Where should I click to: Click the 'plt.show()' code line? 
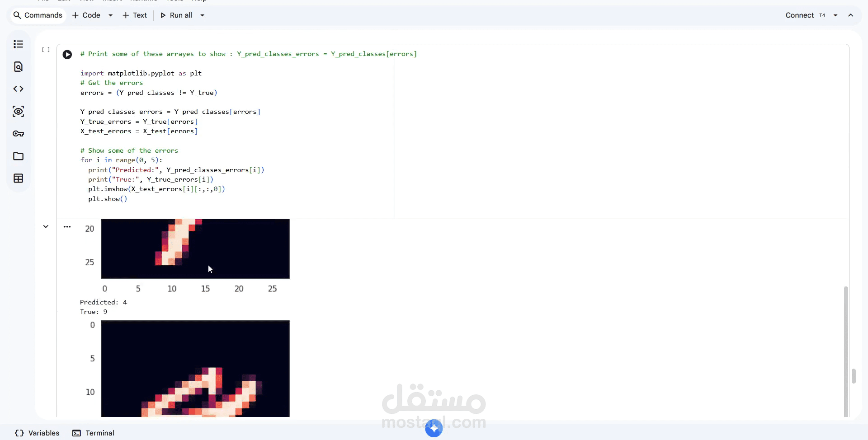click(108, 199)
